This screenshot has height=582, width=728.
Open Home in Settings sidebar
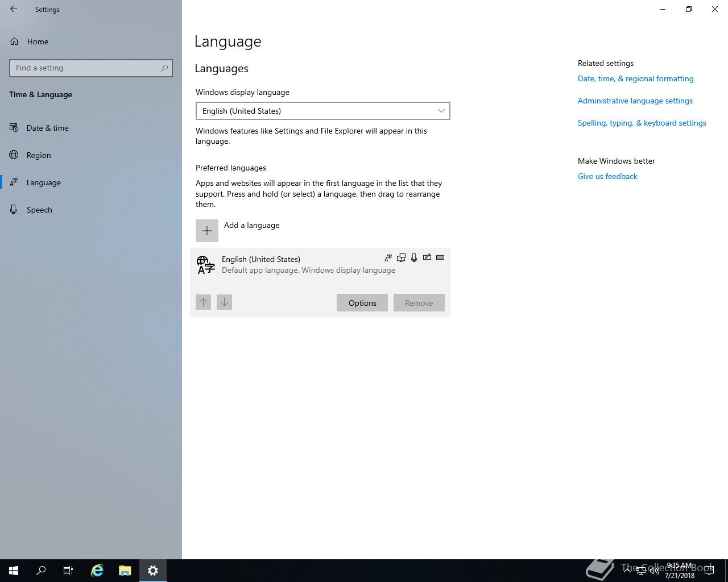pos(91,41)
